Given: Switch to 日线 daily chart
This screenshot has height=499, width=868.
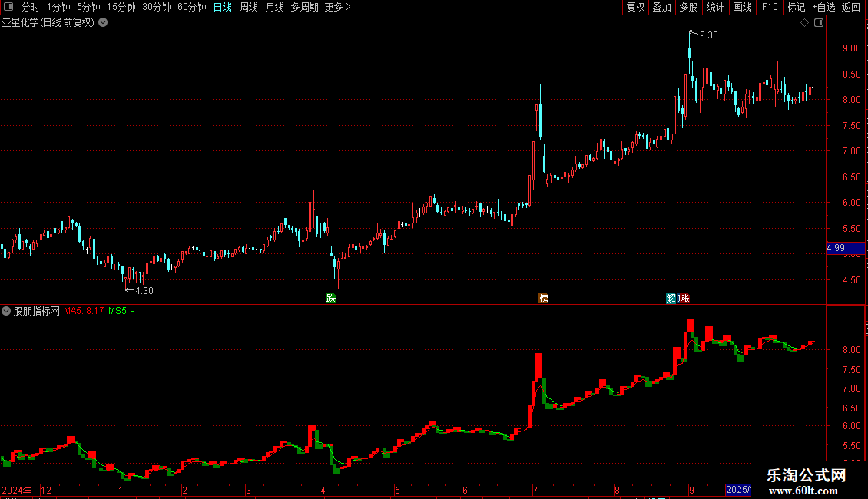Looking at the screenshot, I should pos(223,7).
